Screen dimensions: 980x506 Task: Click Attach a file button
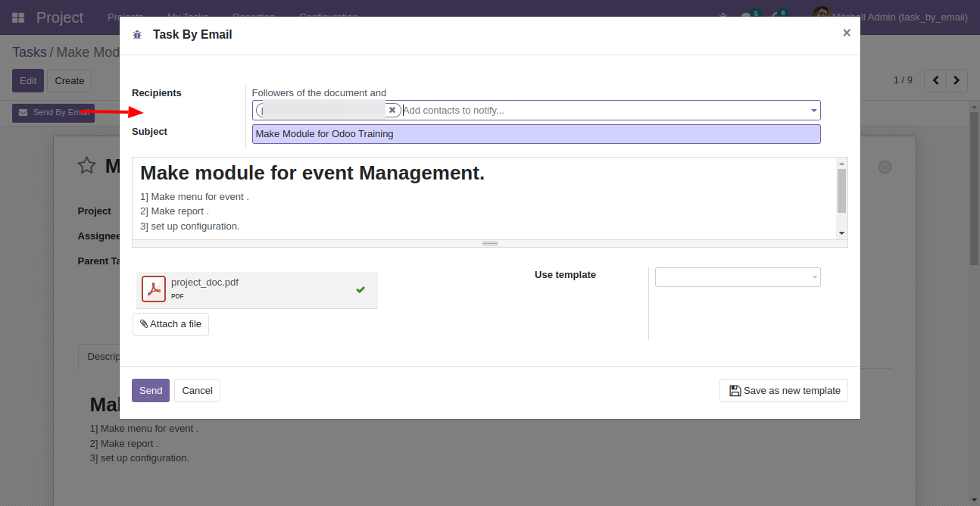(x=170, y=324)
